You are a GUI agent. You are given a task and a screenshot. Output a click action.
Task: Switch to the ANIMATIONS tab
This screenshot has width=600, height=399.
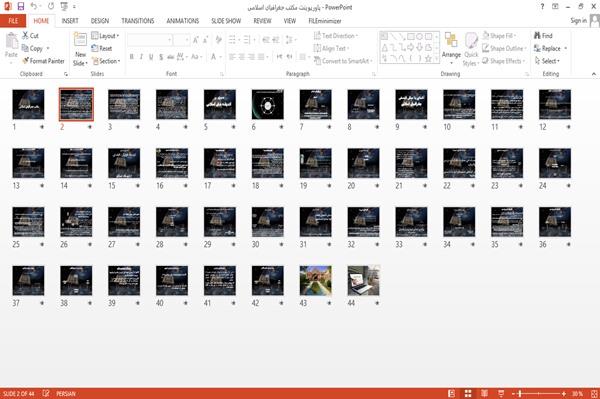tap(183, 21)
